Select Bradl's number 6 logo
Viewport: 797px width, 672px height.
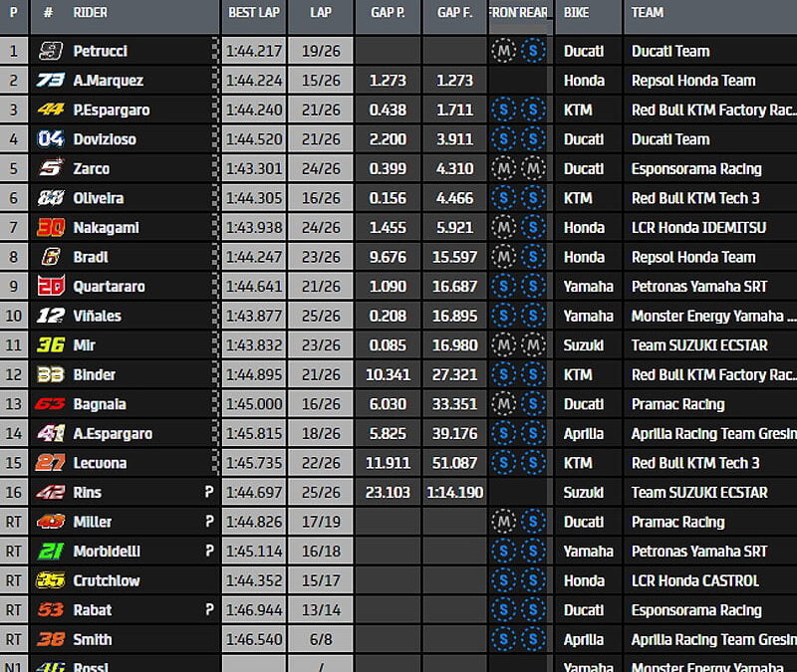(x=51, y=257)
